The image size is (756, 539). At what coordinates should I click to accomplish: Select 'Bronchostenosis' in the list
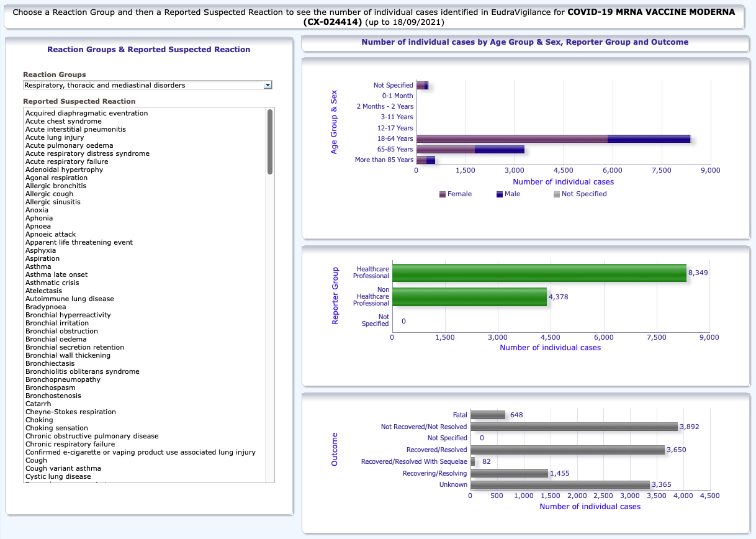[53, 396]
